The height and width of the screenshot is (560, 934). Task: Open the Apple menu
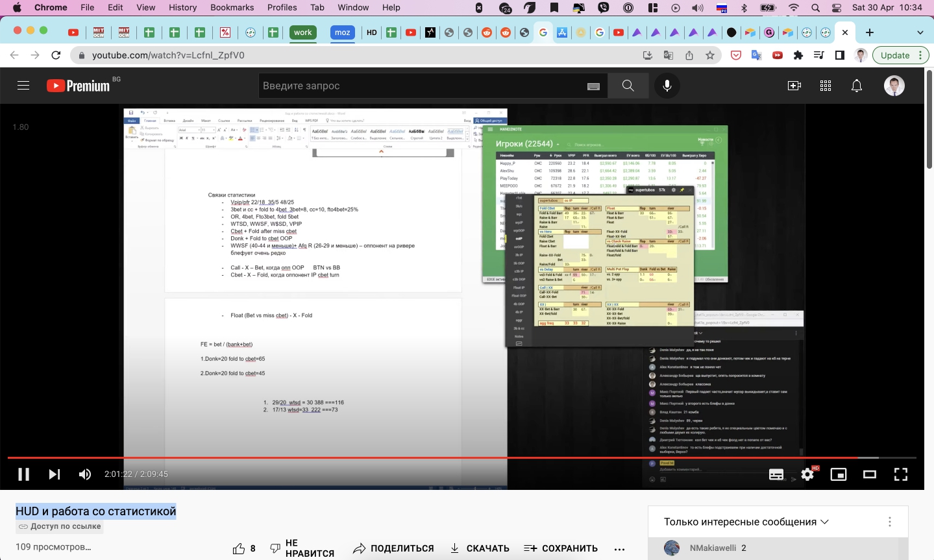[x=17, y=8]
